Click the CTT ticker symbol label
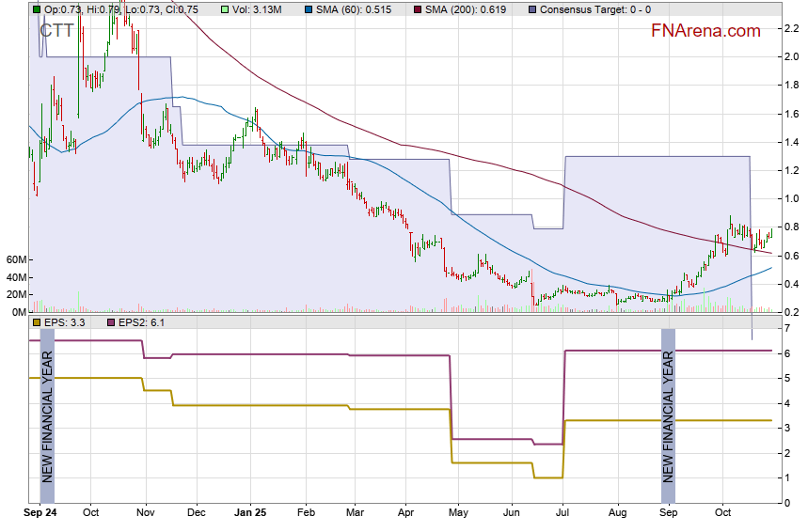The height and width of the screenshot is (532, 808). tap(56, 30)
